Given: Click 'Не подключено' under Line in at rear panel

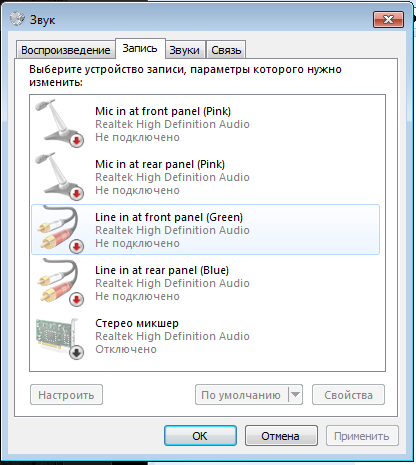Looking at the screenshot, I should coord(137,296).
